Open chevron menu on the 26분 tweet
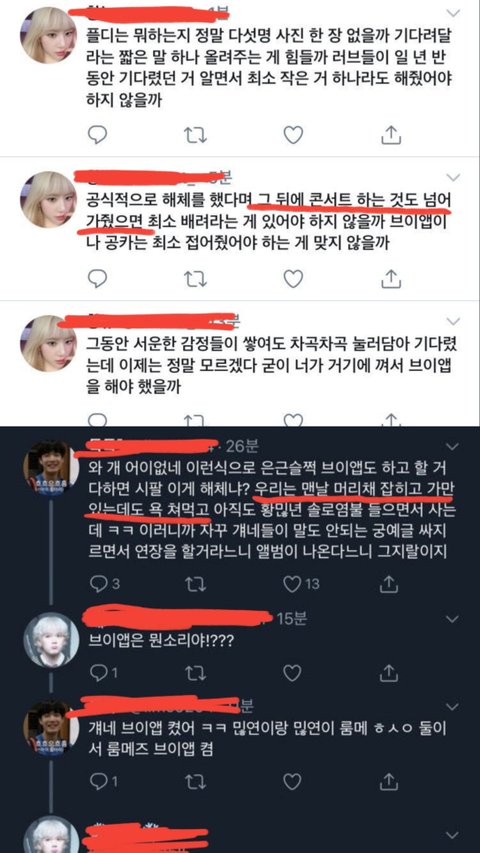This screenshot has width=480, height=853. (x=453, y=447)
